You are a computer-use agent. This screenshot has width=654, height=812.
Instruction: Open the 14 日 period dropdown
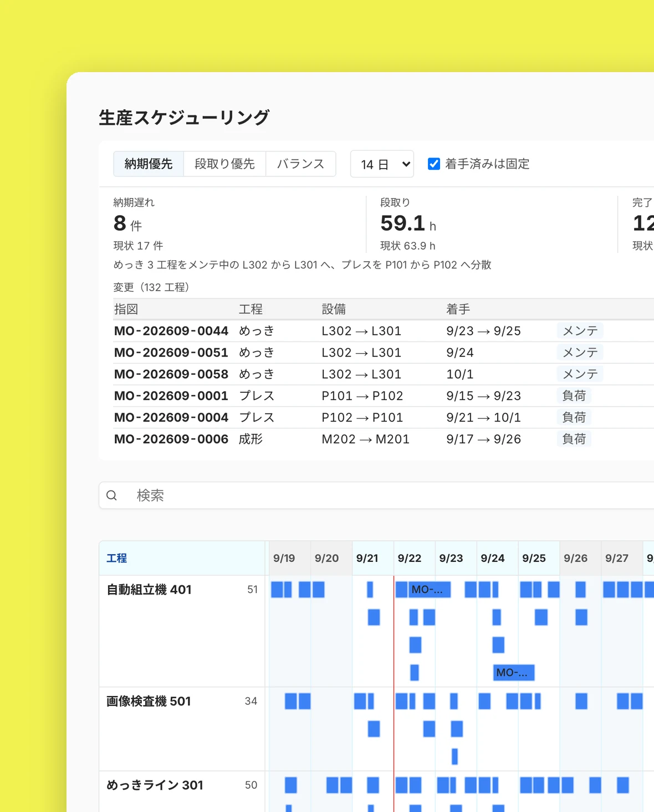coord(382,164)
